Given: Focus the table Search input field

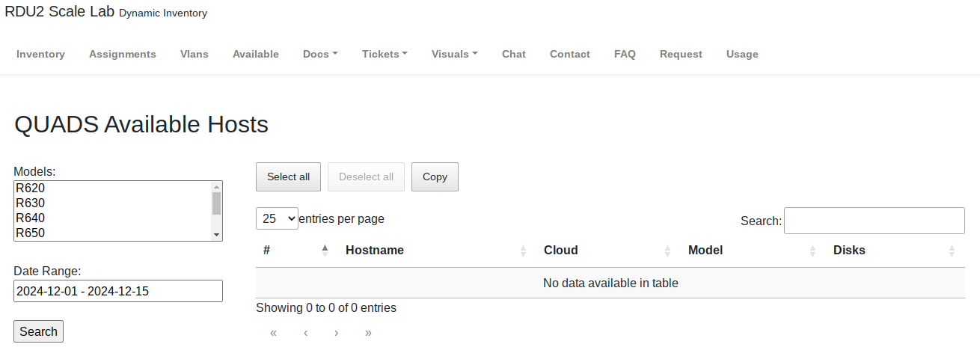Looking at the screenshot, I should 874,221.
